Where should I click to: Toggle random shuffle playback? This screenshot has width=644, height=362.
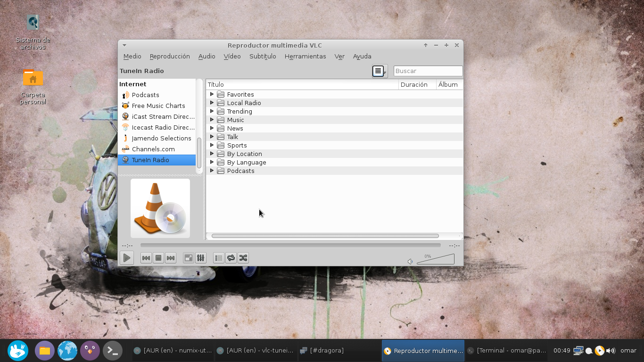[243, 258]
